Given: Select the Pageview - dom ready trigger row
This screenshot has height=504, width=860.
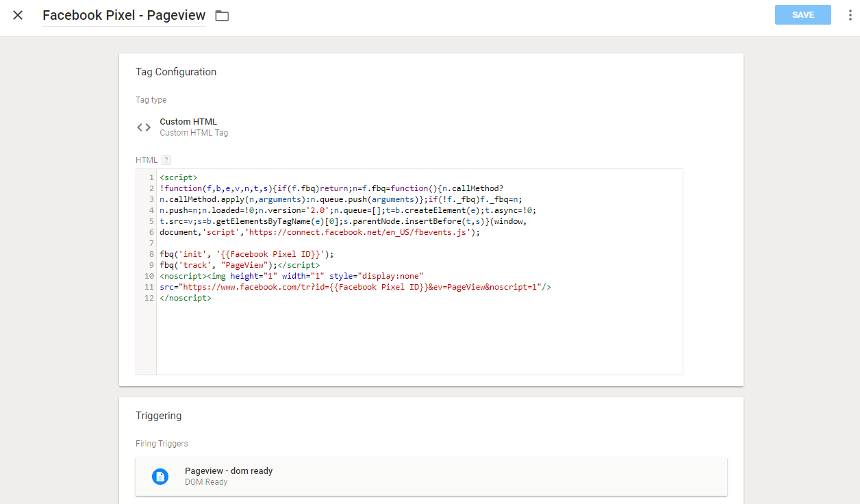Looking at the screenshot, I should (430, 476).
